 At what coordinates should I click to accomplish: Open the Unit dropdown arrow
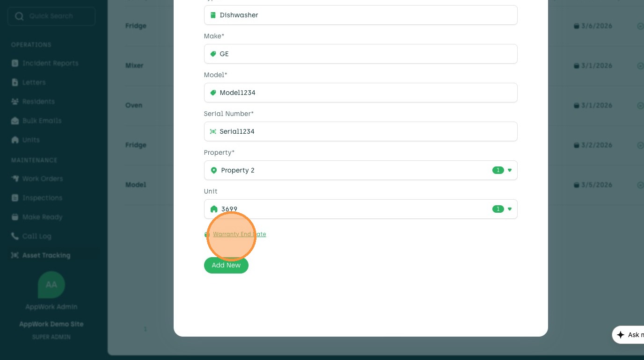pyautogui.click(x=510, y=209)
